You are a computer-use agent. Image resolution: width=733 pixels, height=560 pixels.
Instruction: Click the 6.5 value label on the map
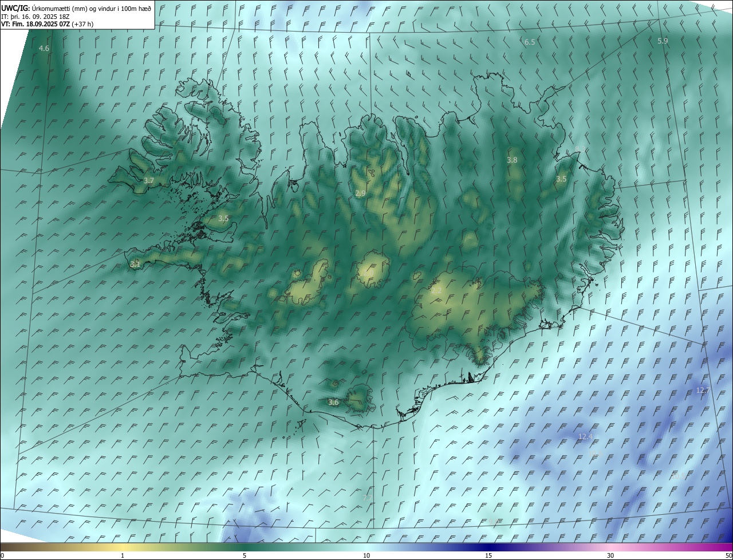coord(530,42)
